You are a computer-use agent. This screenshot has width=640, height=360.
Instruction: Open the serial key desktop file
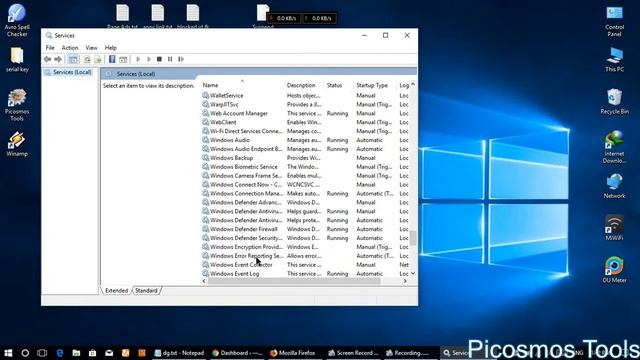tap(17, 60)
